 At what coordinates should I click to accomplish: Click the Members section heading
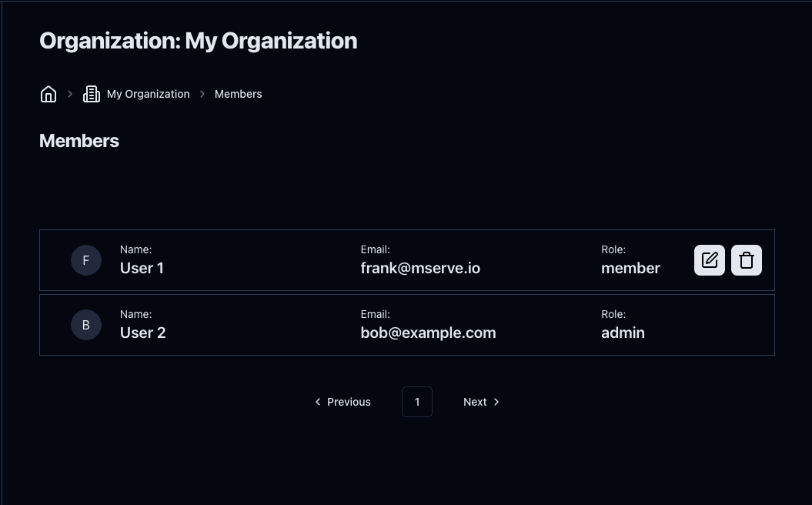pyautogui.click(x=79, y=141)
